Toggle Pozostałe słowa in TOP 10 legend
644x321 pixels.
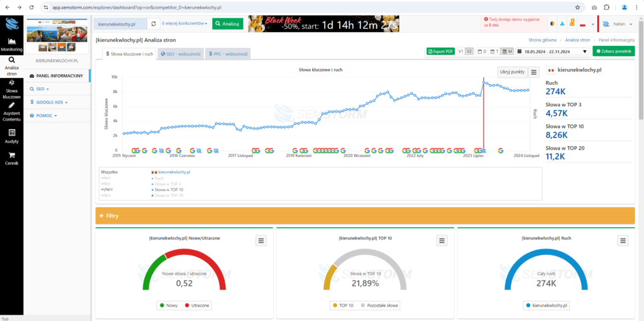click(x=379, y=305)
